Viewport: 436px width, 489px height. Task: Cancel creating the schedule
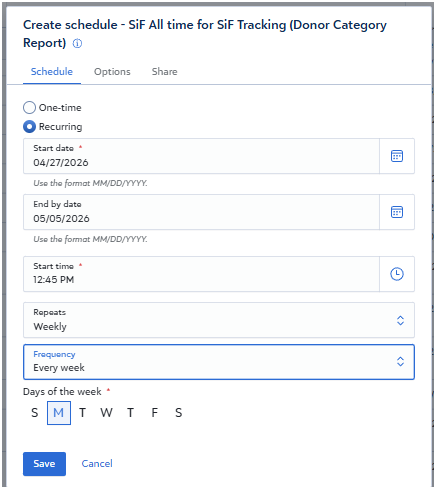click(x=97, y=464)
